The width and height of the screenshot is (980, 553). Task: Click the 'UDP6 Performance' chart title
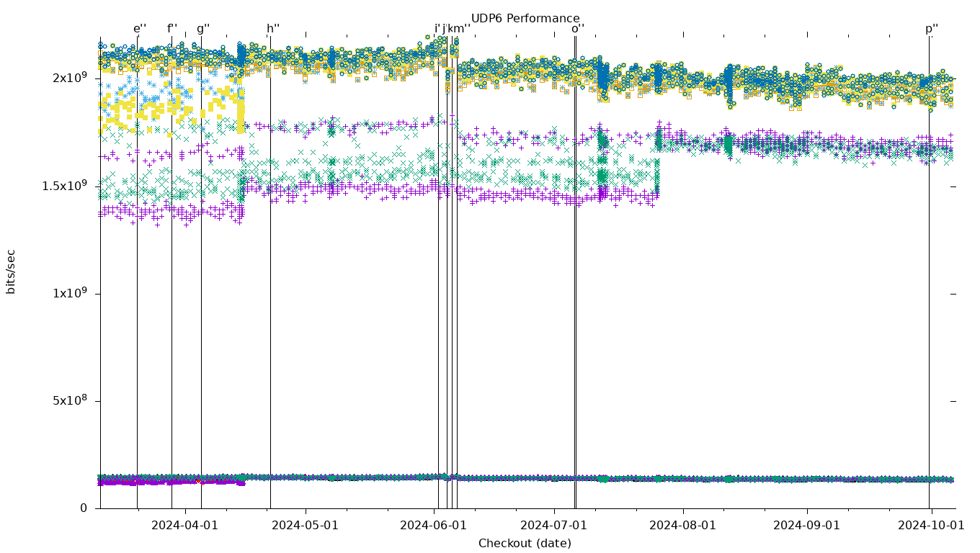pos(525,19)
